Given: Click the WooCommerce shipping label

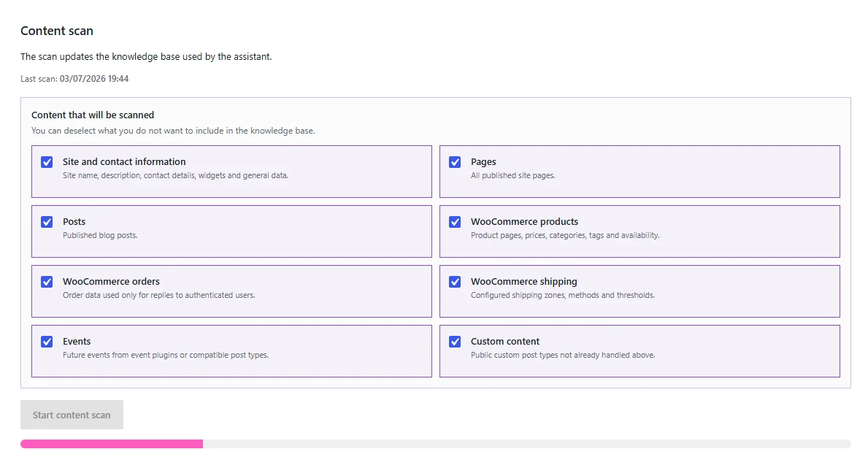Looking at the screenshot, I should pyautogui.click(x=523, y=281).
